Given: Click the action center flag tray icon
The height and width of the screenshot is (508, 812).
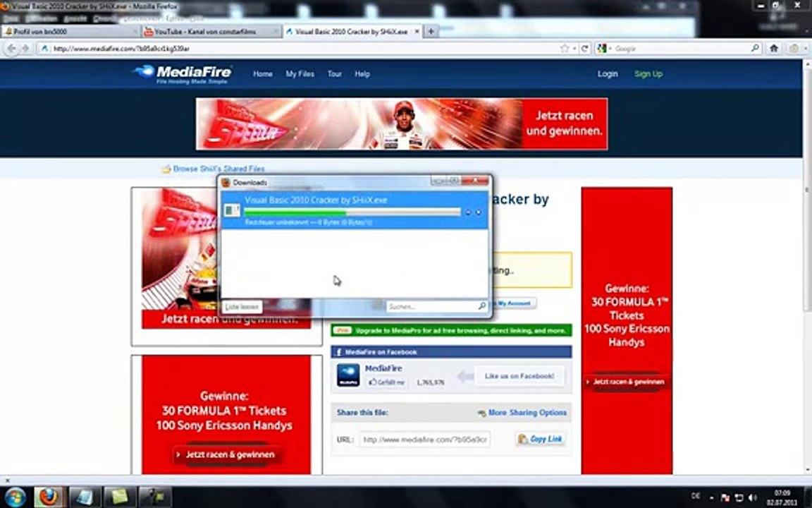Looking at the screenshot, I should (x=725, y=497).
